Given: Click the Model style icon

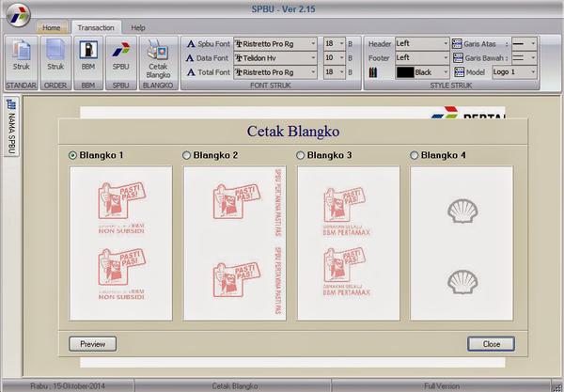Looking at the screenshot, I should tap(459, 72).
